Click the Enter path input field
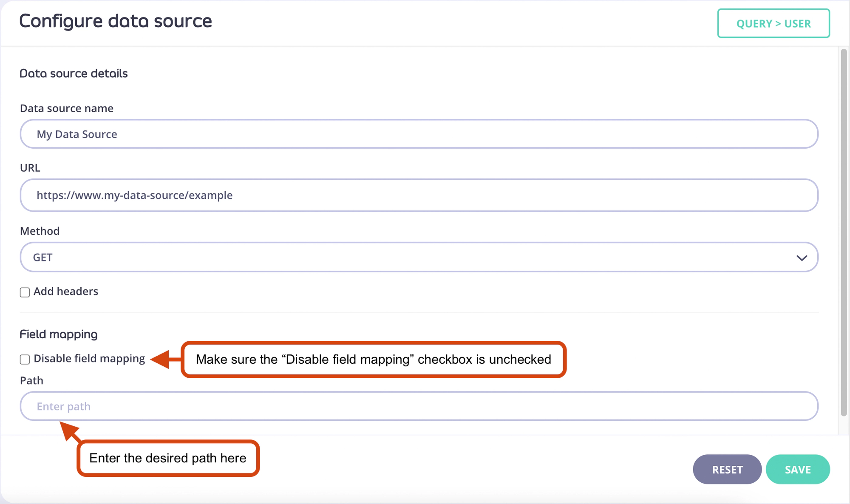Image resolution: width=850 pixels, height=504 pixels. point(419,406)
